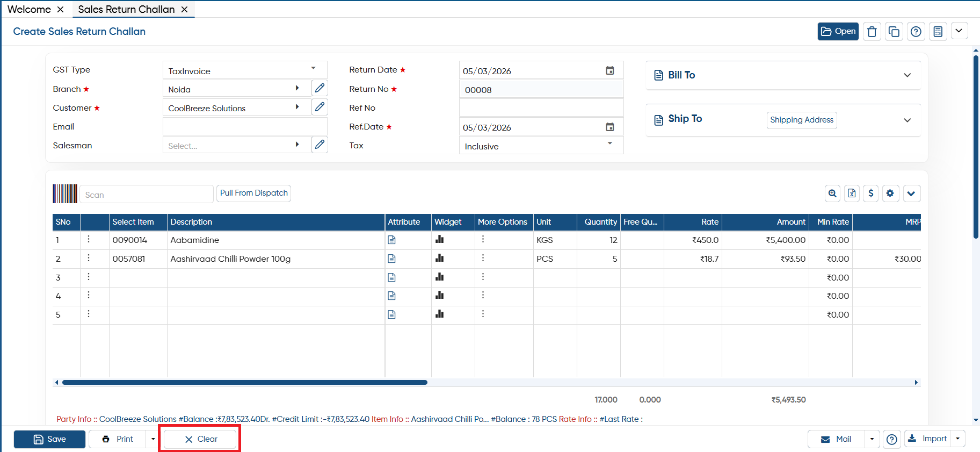
Task: Open the Tax Inclusive dropdown
Action: (541, 146)
